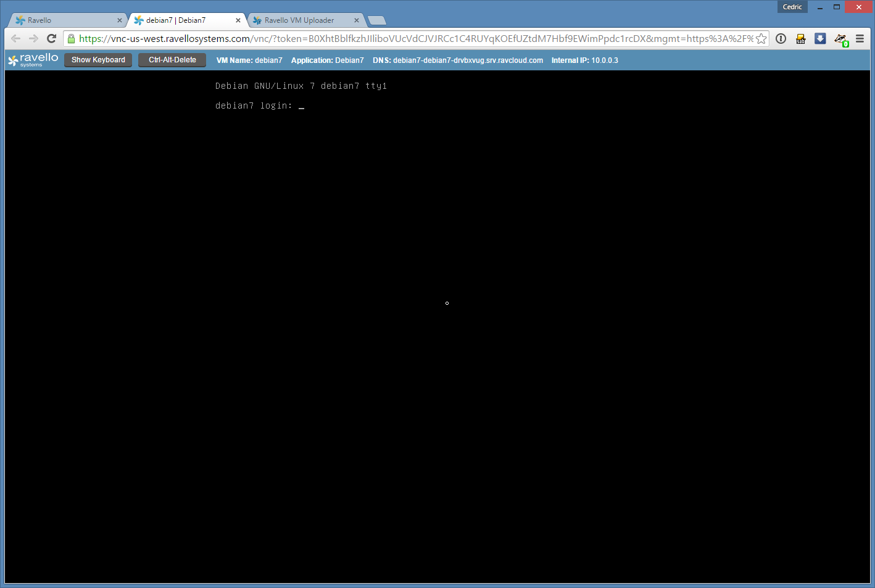Close the Ravello VM Uploader tab
The width and height of the screenshot is (875, 588).
click(357, 20)
